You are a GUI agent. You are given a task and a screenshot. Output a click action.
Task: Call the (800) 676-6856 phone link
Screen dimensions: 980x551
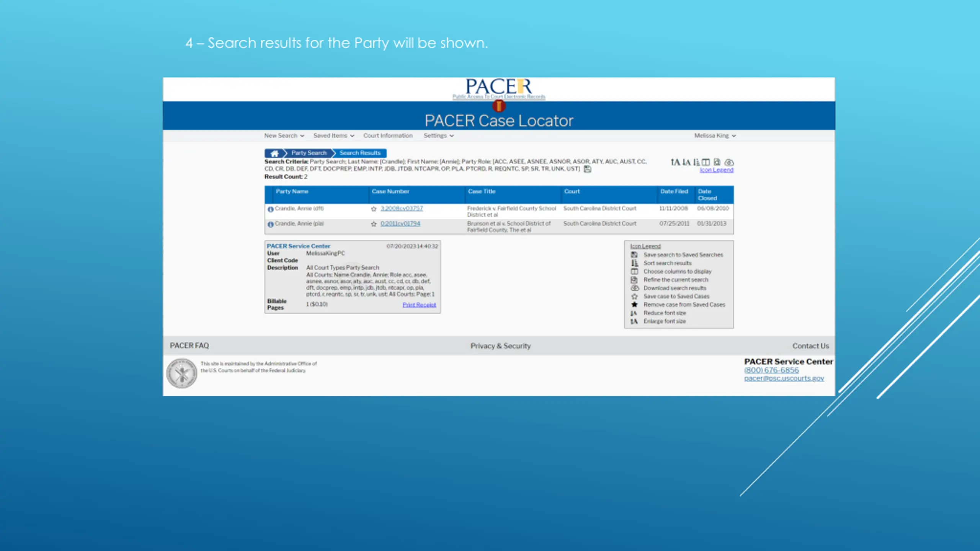click(x=771, y=370)
